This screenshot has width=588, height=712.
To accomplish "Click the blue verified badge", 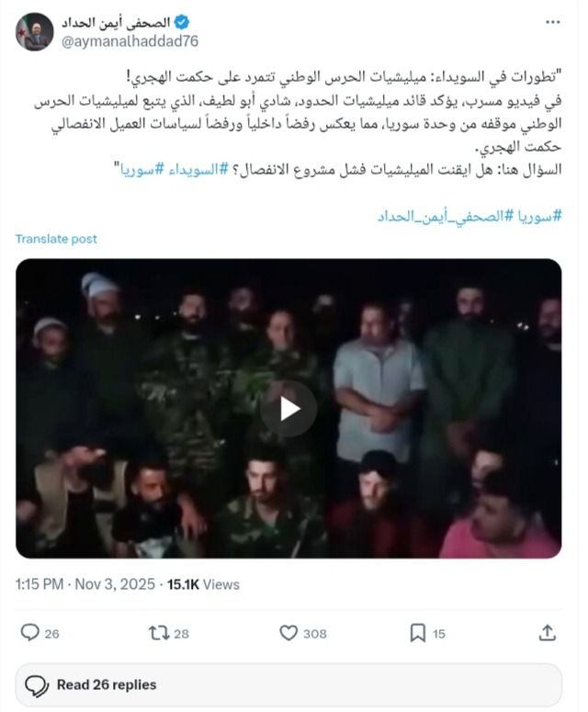I will point(182,22).
